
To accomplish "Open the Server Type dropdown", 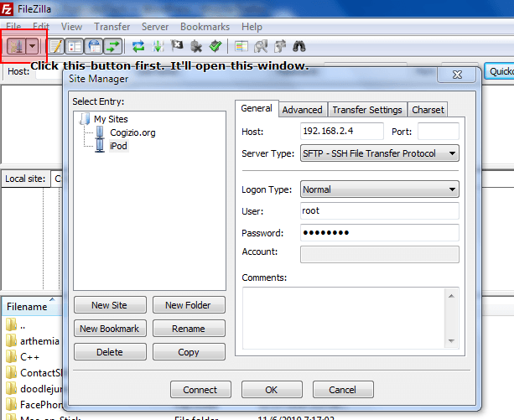I will 380,153.
